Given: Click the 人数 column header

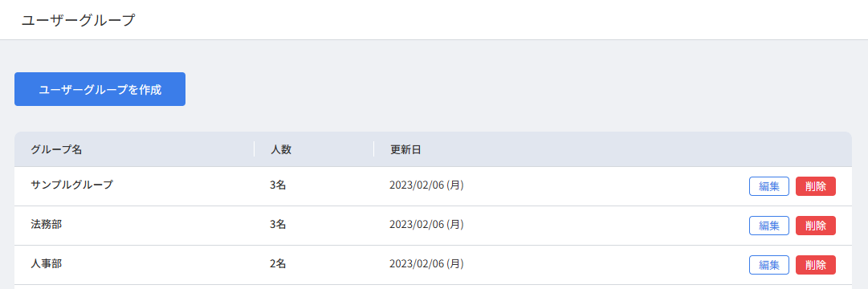Looking at the screenshot, I should pos(281,149).
